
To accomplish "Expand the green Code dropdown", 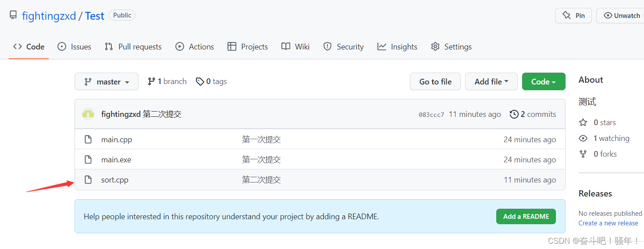I will (543, 82).
